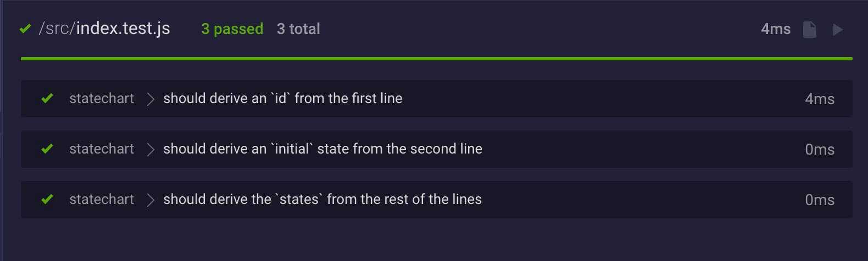Select the statechart label in the `id` test row
868x261 pixels.
pos(102,99)
